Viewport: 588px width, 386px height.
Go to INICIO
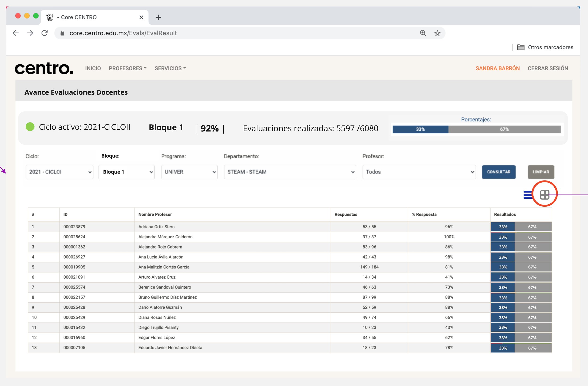tap(93, 68)
